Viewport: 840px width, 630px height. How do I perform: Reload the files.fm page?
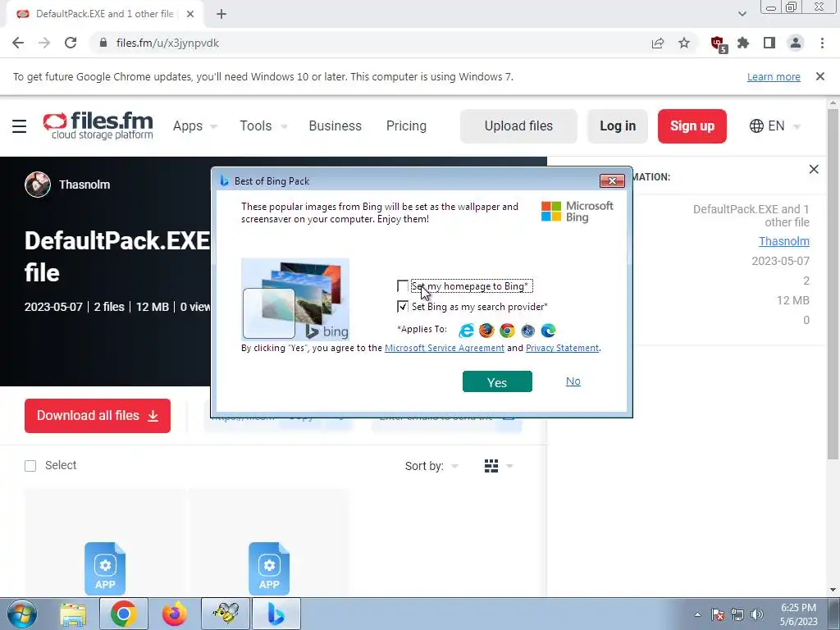(x=71, y=43)
